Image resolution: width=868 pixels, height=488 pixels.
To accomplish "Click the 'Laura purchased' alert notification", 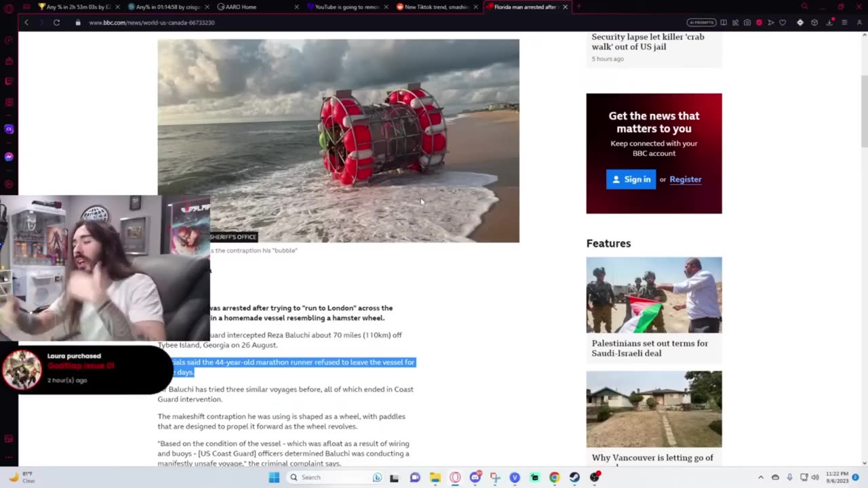I will 87,369.
